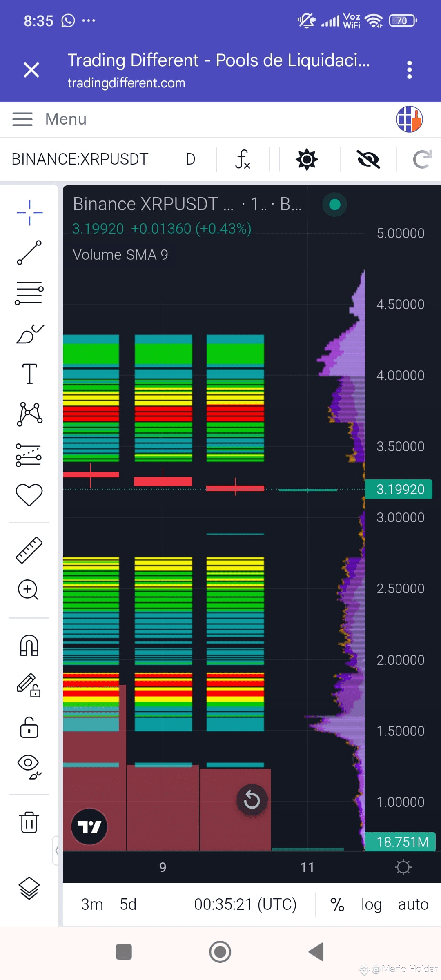Open the hamburger Menu
The image size is (441, 980).
tap(49, 119)
